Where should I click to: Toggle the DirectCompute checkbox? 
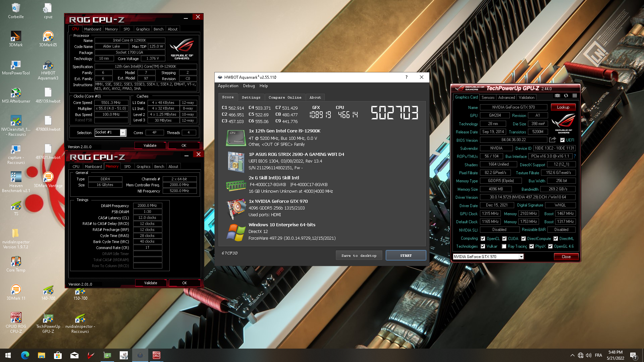(x=523, y=239)
